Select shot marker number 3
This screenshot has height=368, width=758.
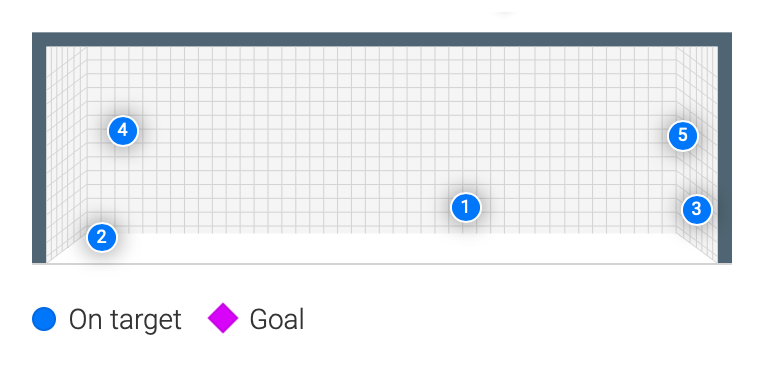[x=697, y=209]
